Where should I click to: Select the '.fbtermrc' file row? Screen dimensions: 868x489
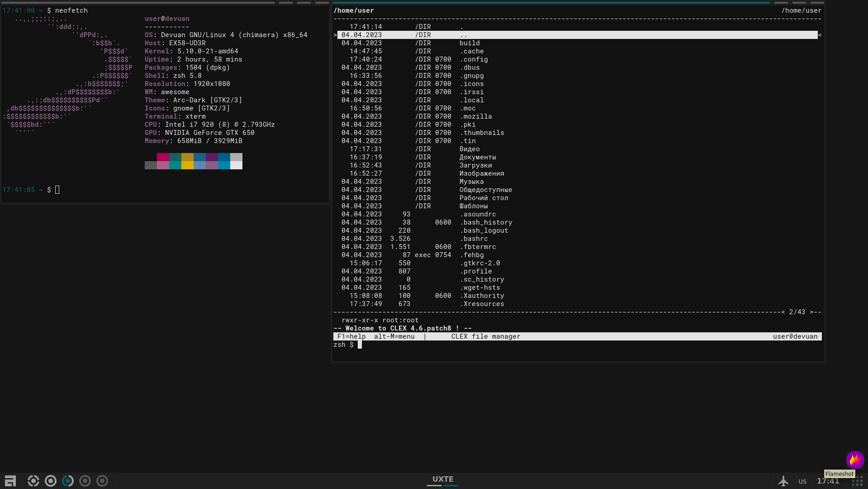coord(578,247)
